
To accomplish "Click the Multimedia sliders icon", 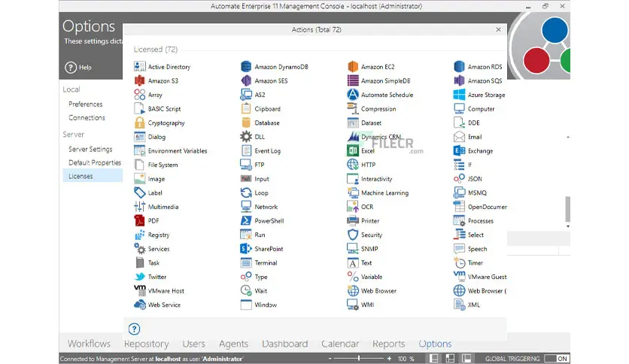I will (x=140, y=207).
